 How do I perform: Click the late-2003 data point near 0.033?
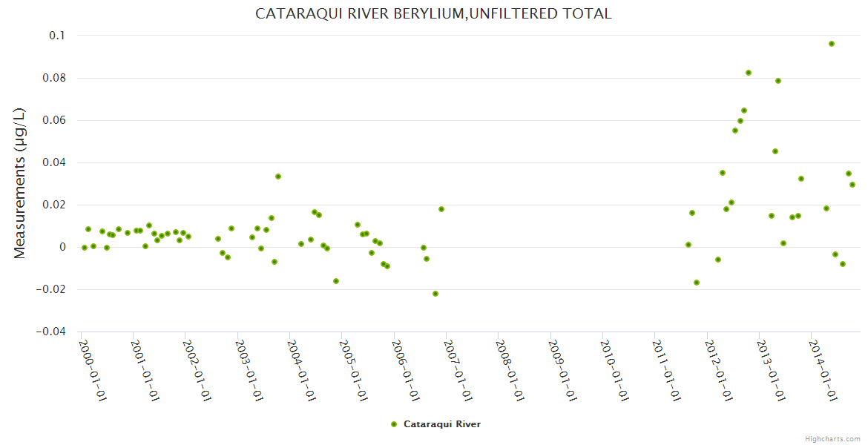click(278, 177)
